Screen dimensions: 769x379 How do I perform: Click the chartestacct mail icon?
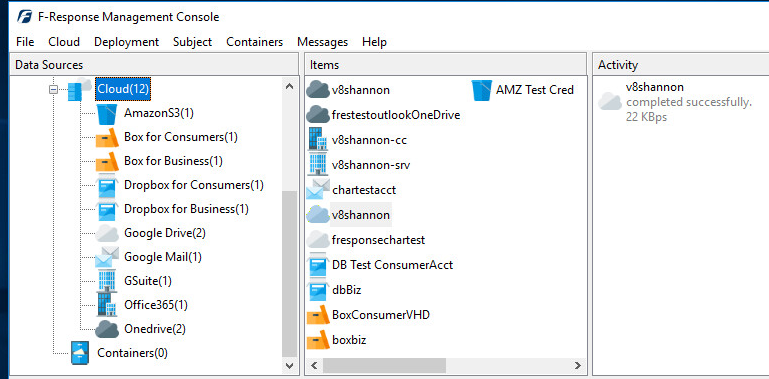point(318,190)
